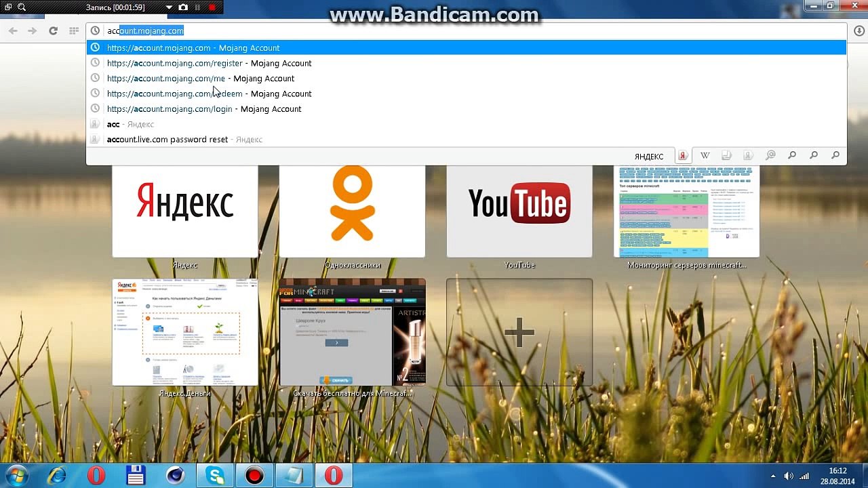Open the Minecraft server monitoring tile
Viewport: 868px width, 488px height.
click(x=686, y=211)
